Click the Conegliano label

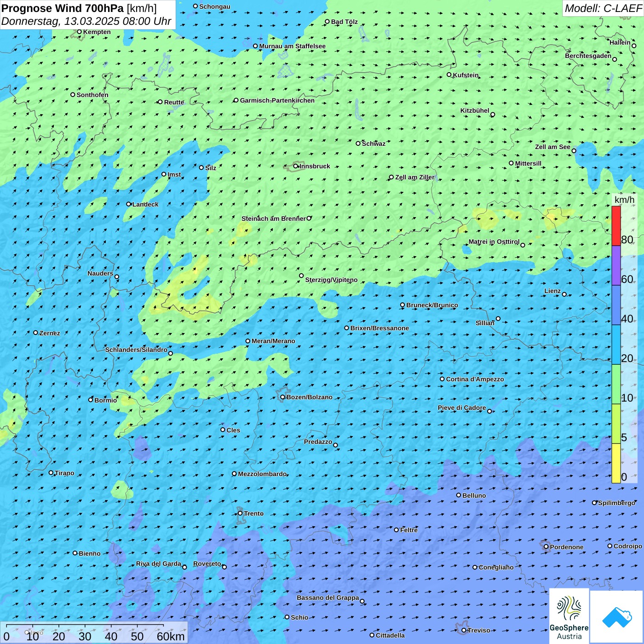(496, 567)
